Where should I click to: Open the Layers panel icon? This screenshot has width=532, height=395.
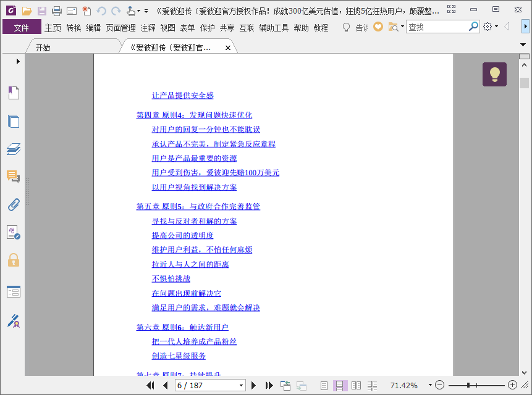pos(14,149)
